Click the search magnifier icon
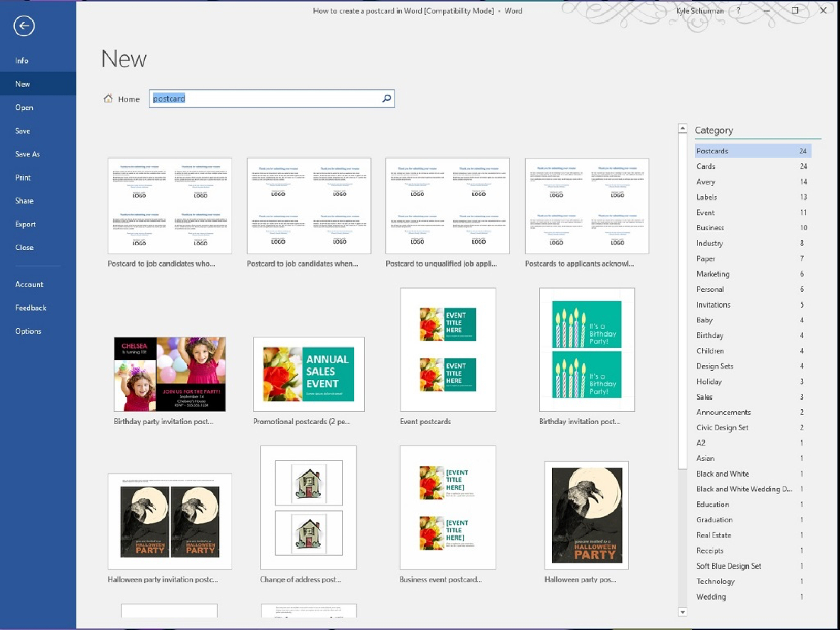Image resolution: width=840 pixels, height=630 pixels. tap(386, 98)
